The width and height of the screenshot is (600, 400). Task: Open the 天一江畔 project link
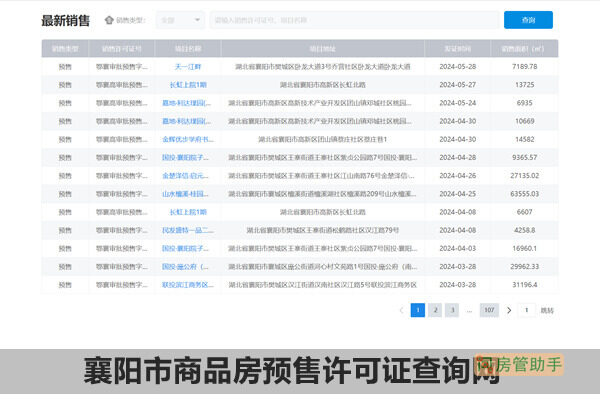coord(188,66)
